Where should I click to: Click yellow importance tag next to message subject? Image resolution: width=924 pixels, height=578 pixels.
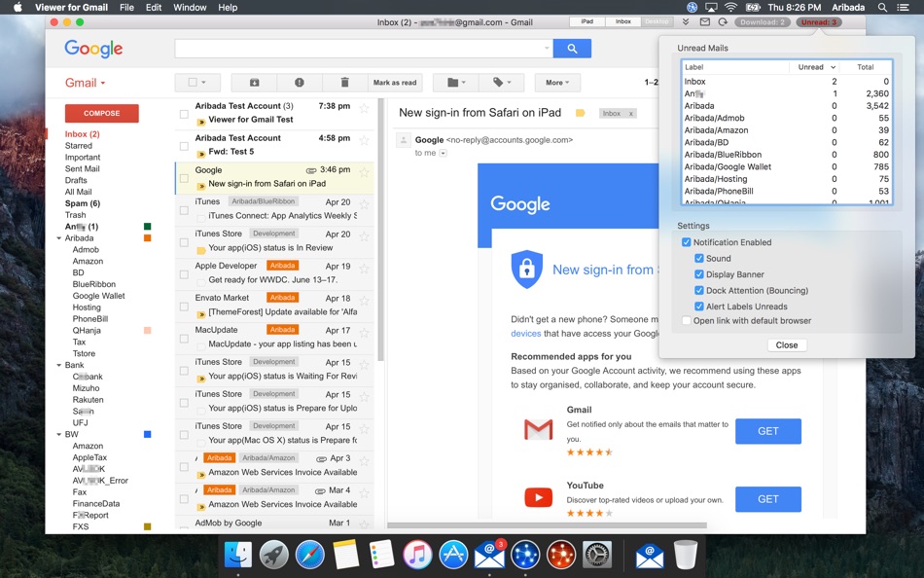580,113
